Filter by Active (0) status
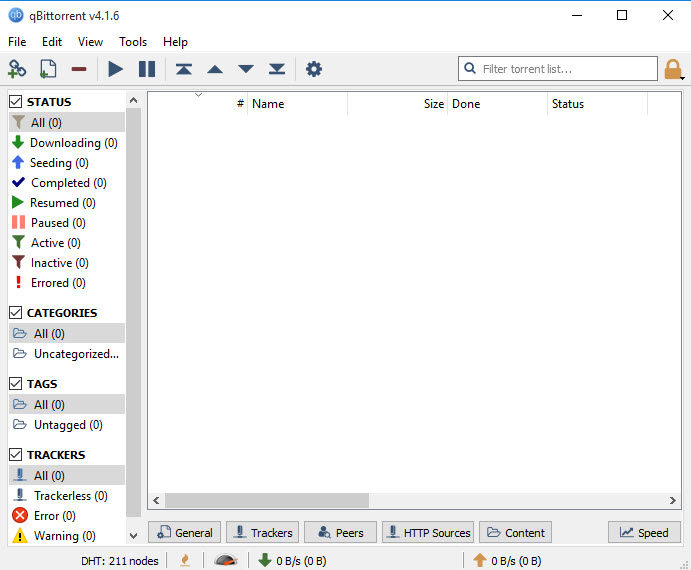The width and height of the screenshot is (691, 570). pos(67,242)
